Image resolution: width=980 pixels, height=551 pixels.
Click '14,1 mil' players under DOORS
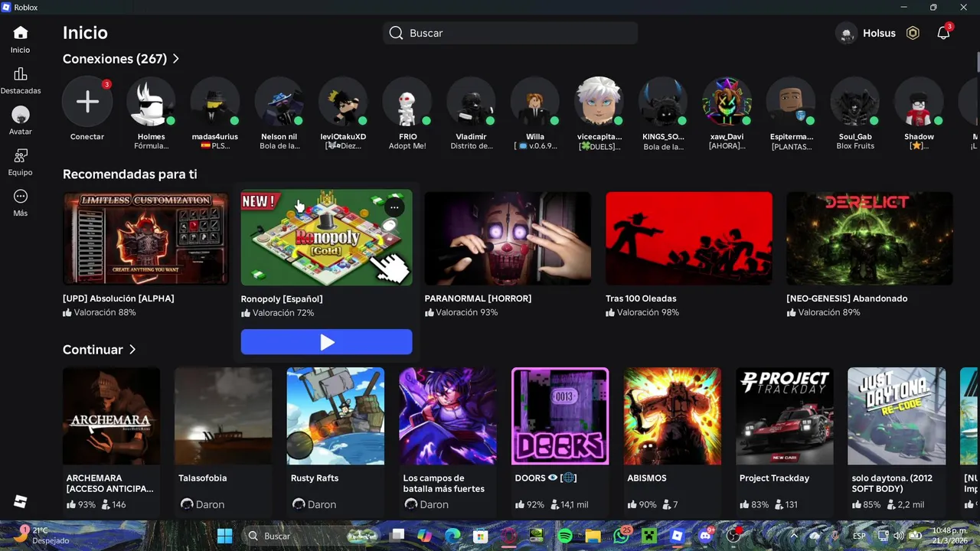click(574, 504)
